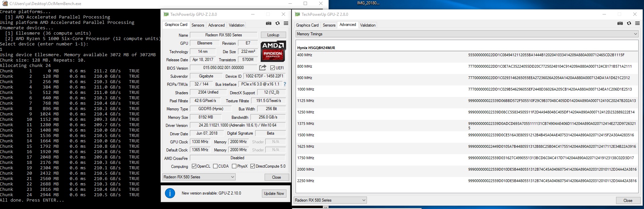
Task: Click the BIOS Version field
Action: pyautogui.click(x=224, y=68)
